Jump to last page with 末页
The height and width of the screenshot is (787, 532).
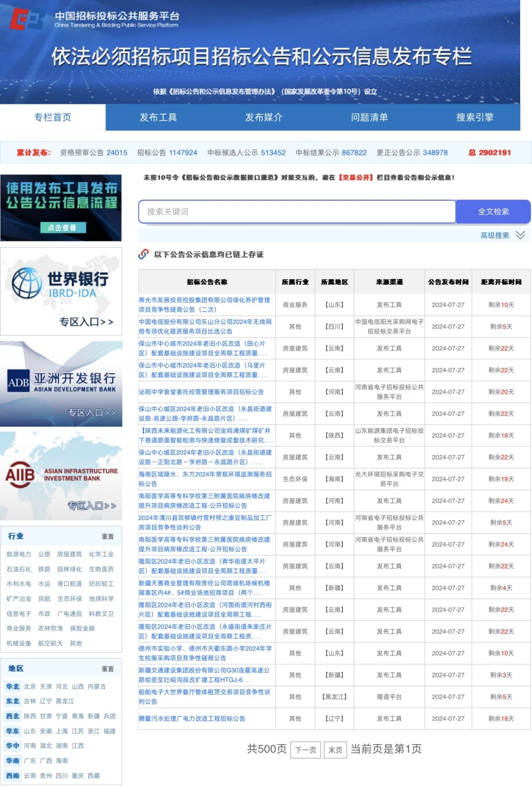(335, 750)
